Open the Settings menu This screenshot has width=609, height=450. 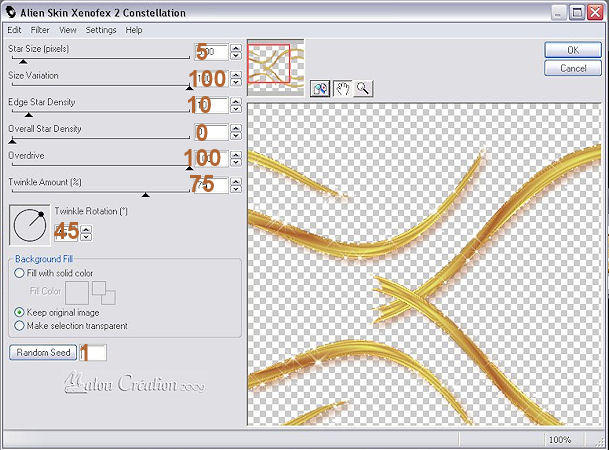tap(101, 30)
